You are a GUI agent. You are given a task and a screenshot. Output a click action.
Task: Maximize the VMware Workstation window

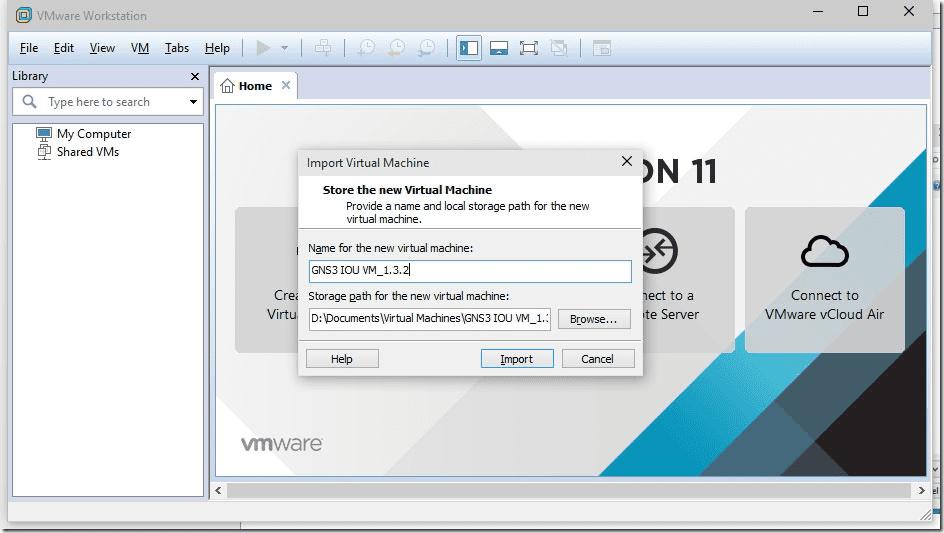tap(863, 11)
